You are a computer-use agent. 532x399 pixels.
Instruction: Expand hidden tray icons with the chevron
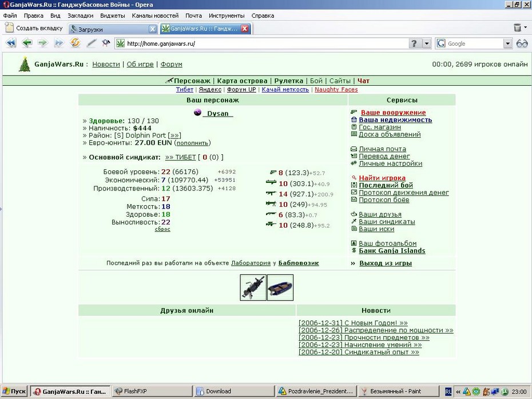(458, 392)
